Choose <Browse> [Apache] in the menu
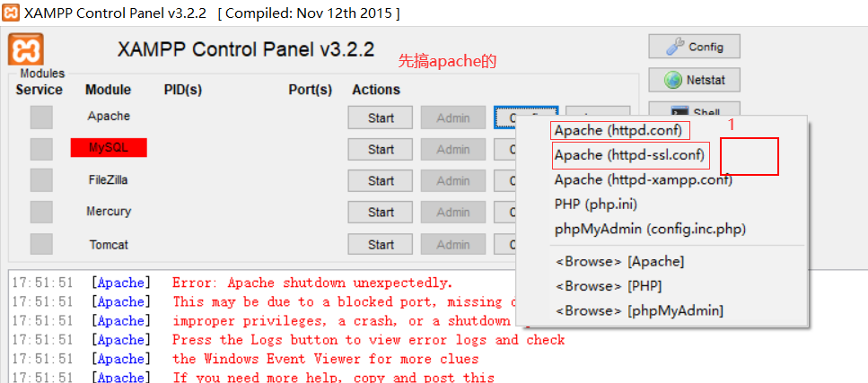Screen dimensions: 868x383 click(x=618, y=261)
